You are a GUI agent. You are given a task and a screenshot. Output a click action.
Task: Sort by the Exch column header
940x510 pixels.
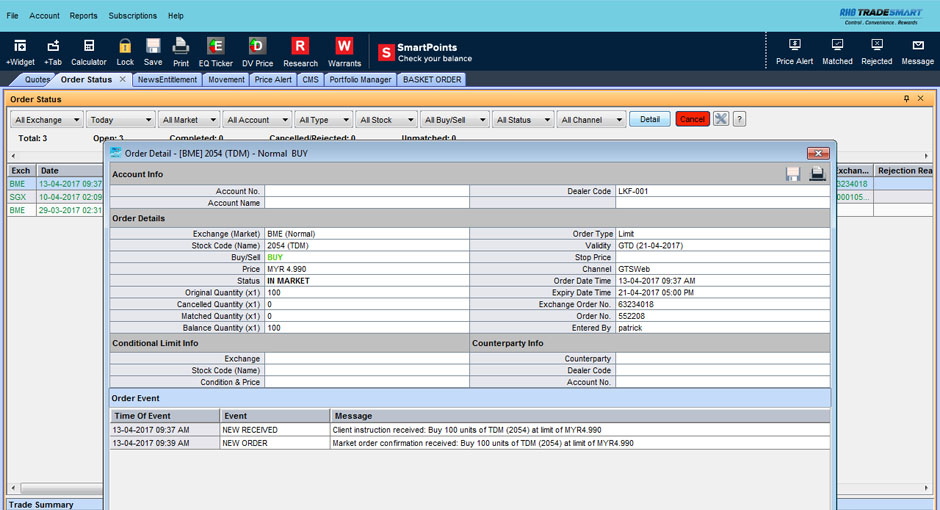(x=21, y=171)
